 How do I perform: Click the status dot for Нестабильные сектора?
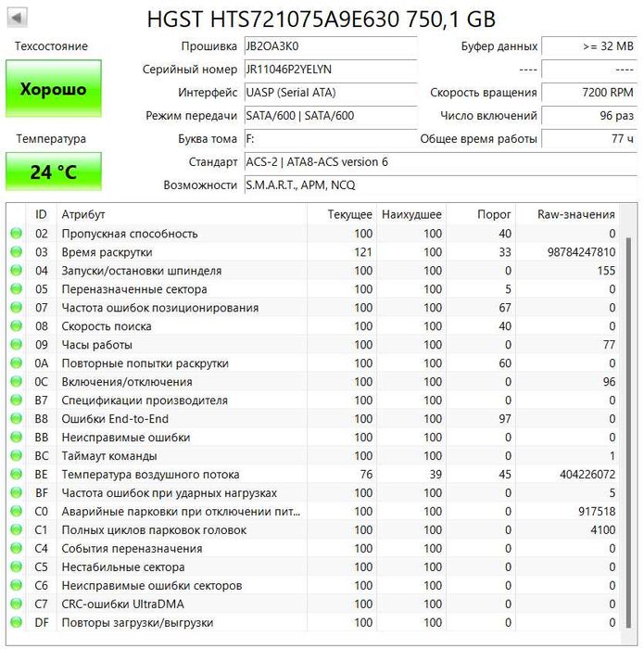click(16, 566)
